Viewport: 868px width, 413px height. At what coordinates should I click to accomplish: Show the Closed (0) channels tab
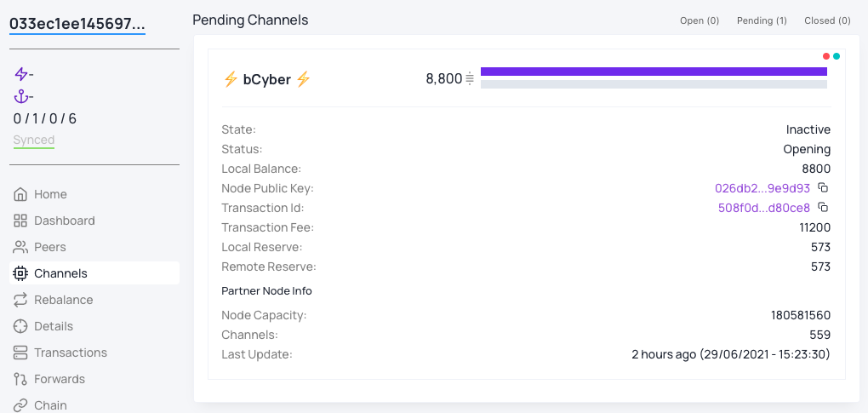pyautogui.click(x=828, y=20)
